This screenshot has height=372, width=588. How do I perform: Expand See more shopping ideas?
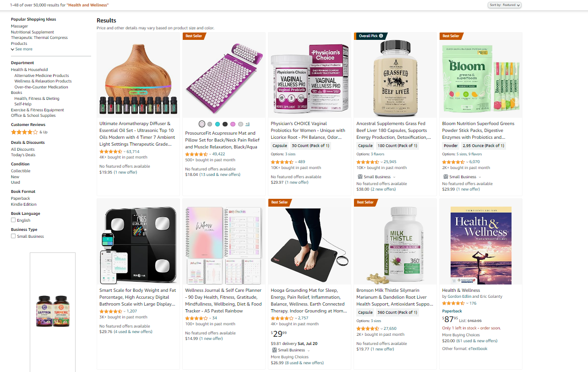[22, 49]
